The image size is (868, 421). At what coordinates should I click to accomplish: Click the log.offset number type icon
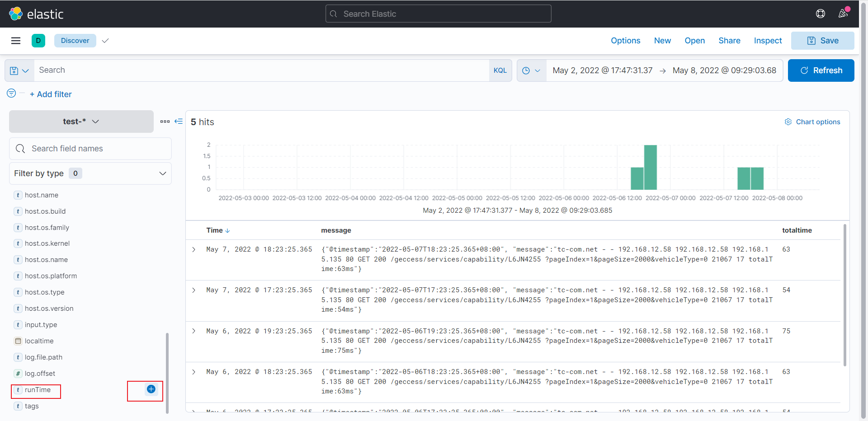click(18, 374)
